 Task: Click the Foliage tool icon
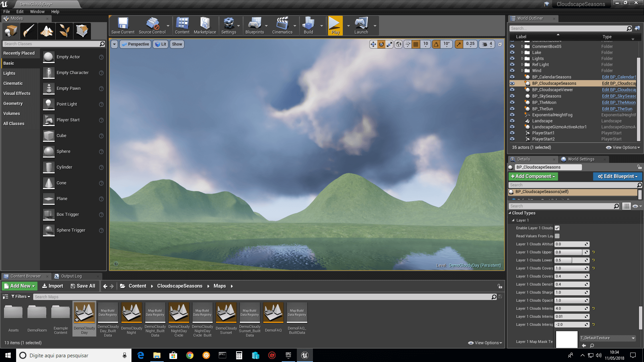click(x=64, y=31)
